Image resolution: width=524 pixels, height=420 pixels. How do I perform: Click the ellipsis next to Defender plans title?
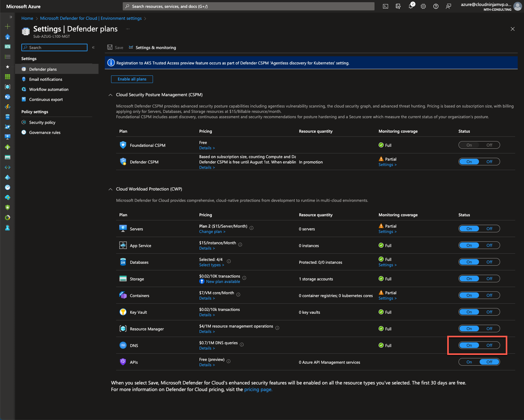(x=128, y=29)
